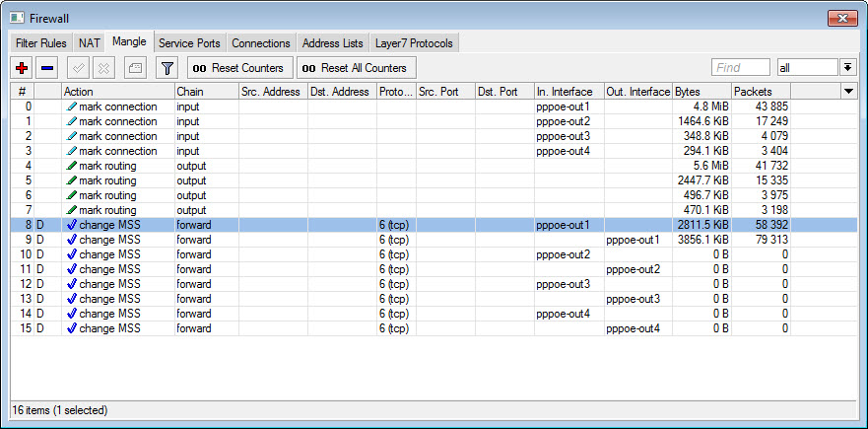Select the 470.1 KiB bytes value
This screenshot has width=868, height=429.
point(704,210)
